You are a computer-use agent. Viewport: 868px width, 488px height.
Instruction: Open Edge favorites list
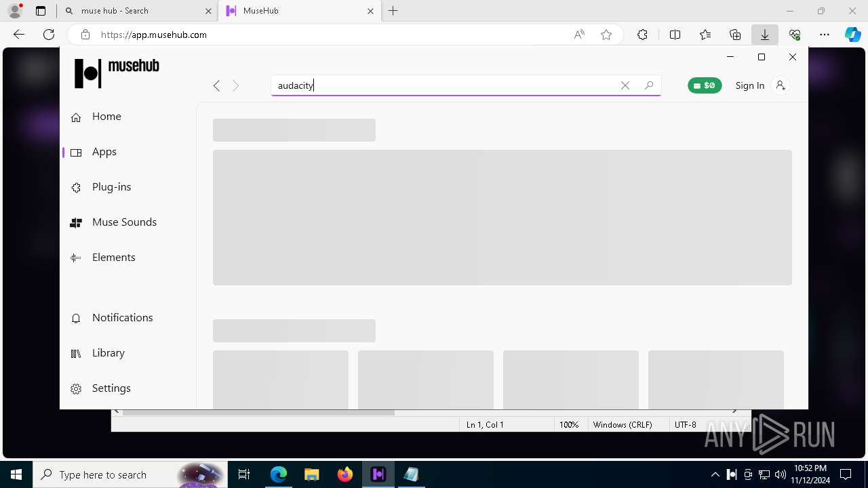coord(705,35)
